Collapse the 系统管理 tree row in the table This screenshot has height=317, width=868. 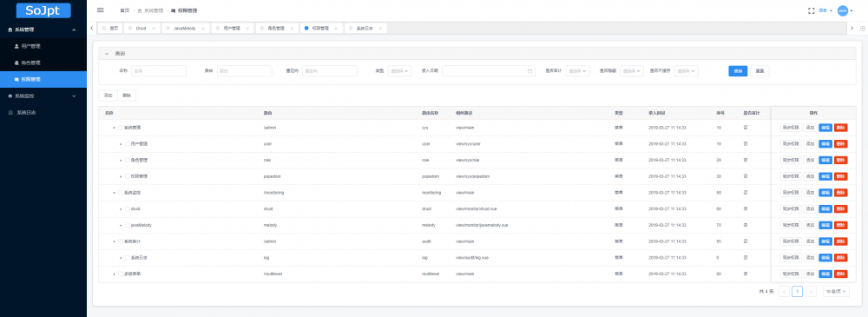coord(114,128)
